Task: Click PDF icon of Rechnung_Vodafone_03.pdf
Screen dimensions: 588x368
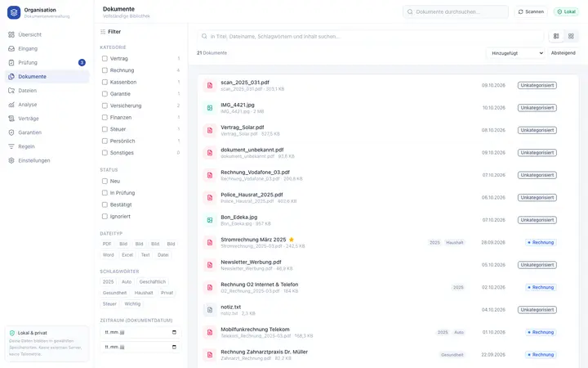Action: [x=210, y=175]
